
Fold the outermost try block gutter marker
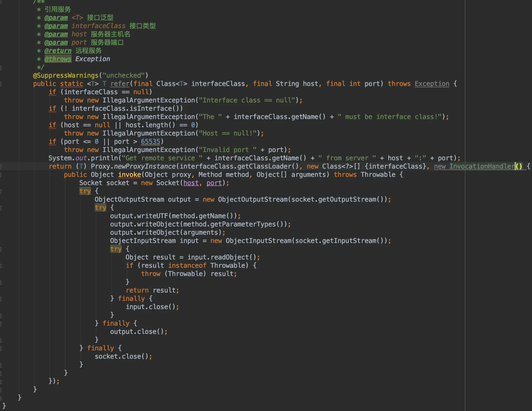[x=1, y=191]
